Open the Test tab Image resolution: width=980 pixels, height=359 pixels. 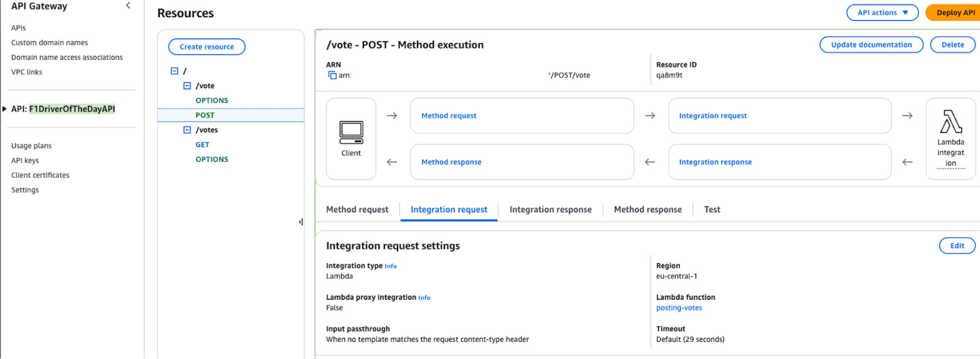click(x=712, y=210)
